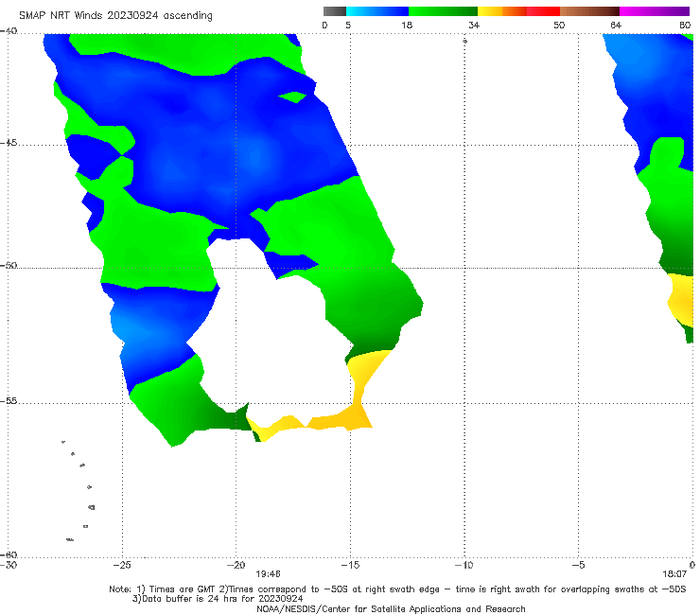Viewport: 700px width, 615px height.
Task: Click the gray segment of the wind color bar
Action: pyautogui.click(x=334, y=11)
